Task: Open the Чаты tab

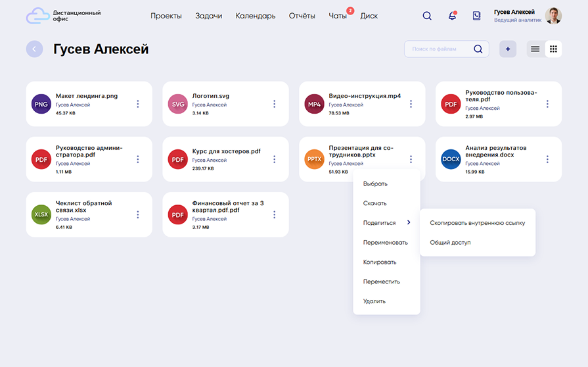Action: (338, 16)
